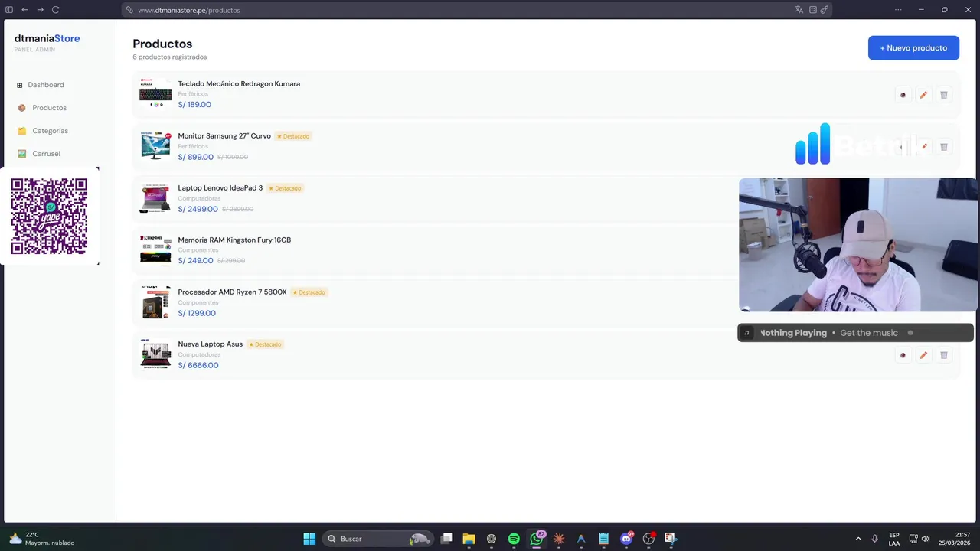Screen dimensions: 980x551
Task: Open the Kingston Fury RAM thumbnail
Action: click(x=155, y=249)
